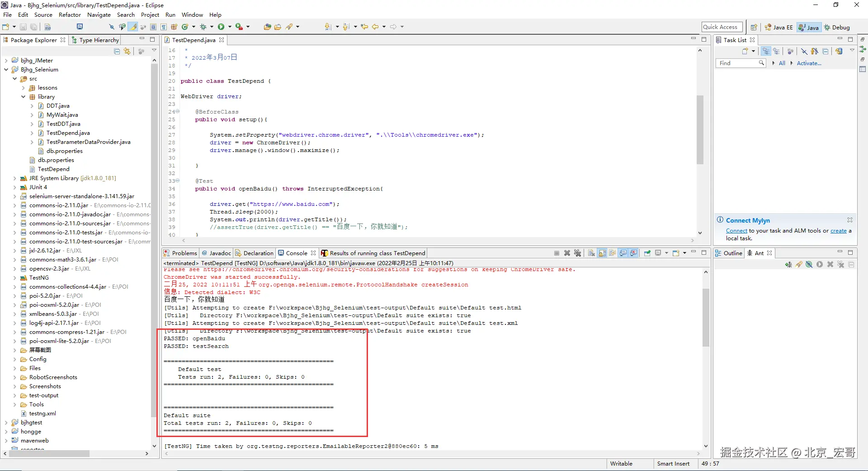
Task: Toggle Link with Editor in Package Explorer
Action: click(127, 51)
